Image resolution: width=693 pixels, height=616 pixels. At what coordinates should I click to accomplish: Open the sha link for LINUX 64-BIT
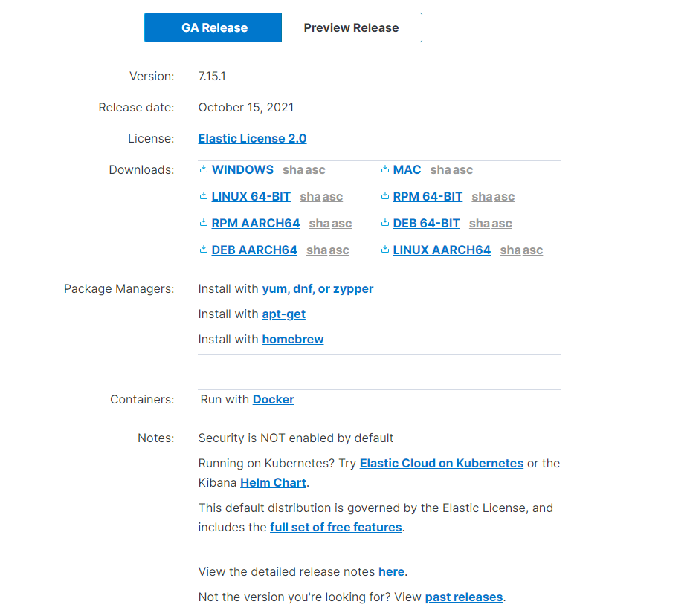click(x=310, y=196)
